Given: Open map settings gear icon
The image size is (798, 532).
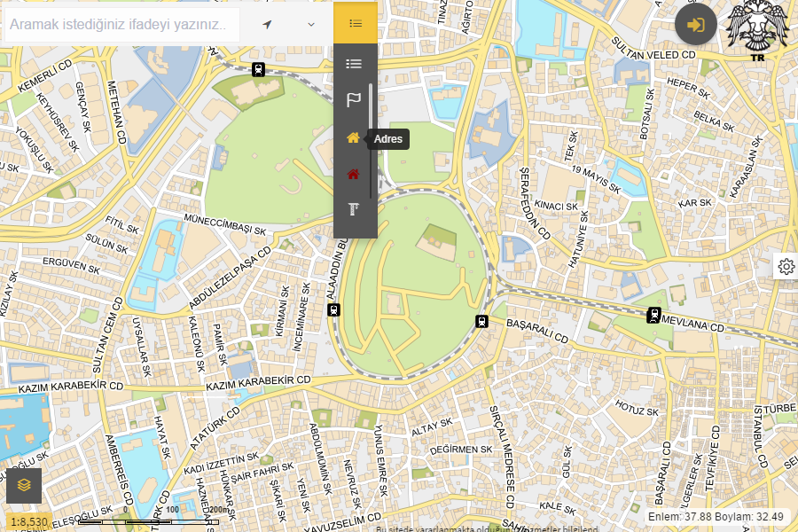Looking at the screenshot, I should tap(786, 266).
